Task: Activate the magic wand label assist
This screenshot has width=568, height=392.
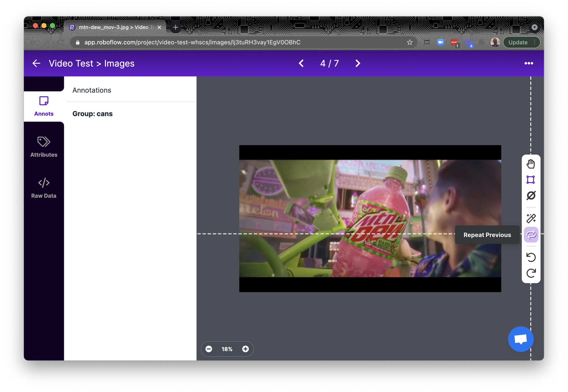Action: coord(531,218)
